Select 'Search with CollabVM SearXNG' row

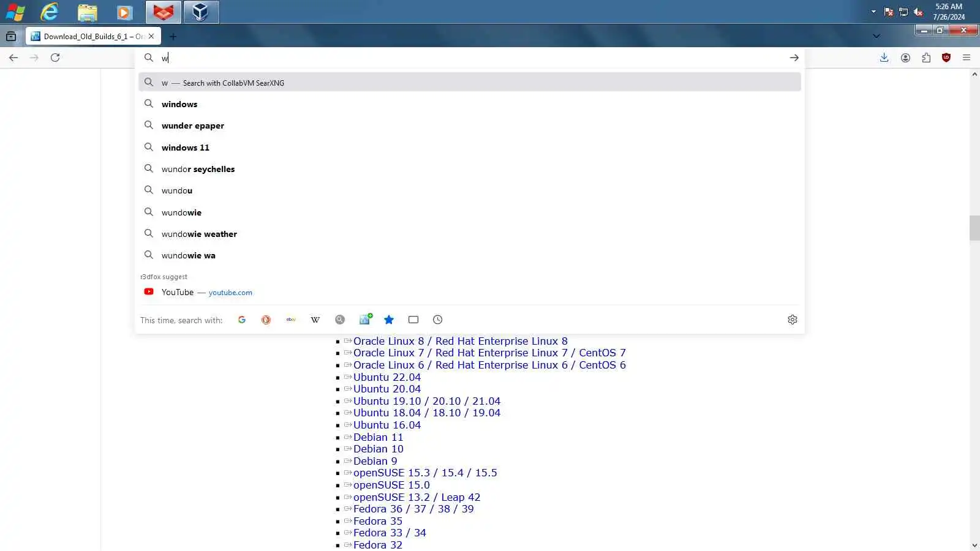tap(470, 83)
